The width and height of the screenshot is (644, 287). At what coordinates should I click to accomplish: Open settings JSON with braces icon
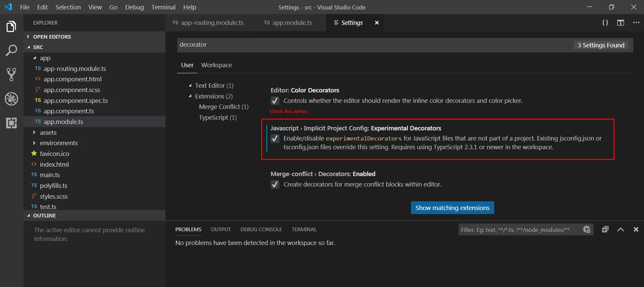[x=605, y=23]
